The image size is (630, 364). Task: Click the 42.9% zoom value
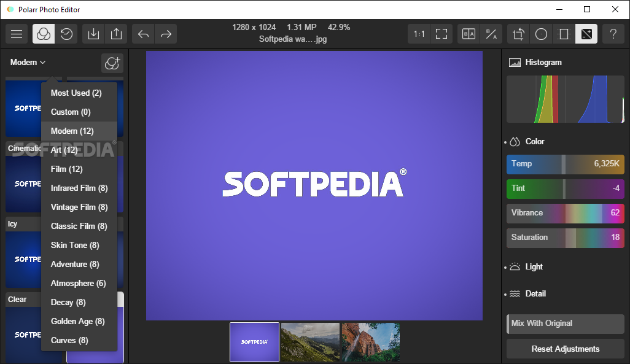click(339, 28)
